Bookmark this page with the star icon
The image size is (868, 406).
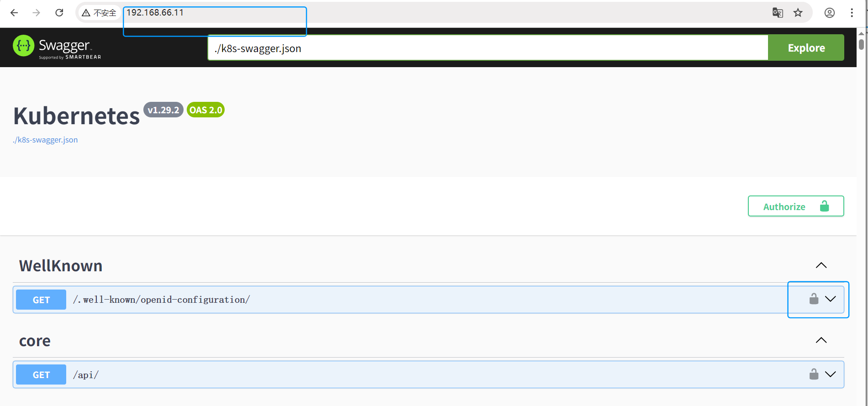[x=798, y=13]
